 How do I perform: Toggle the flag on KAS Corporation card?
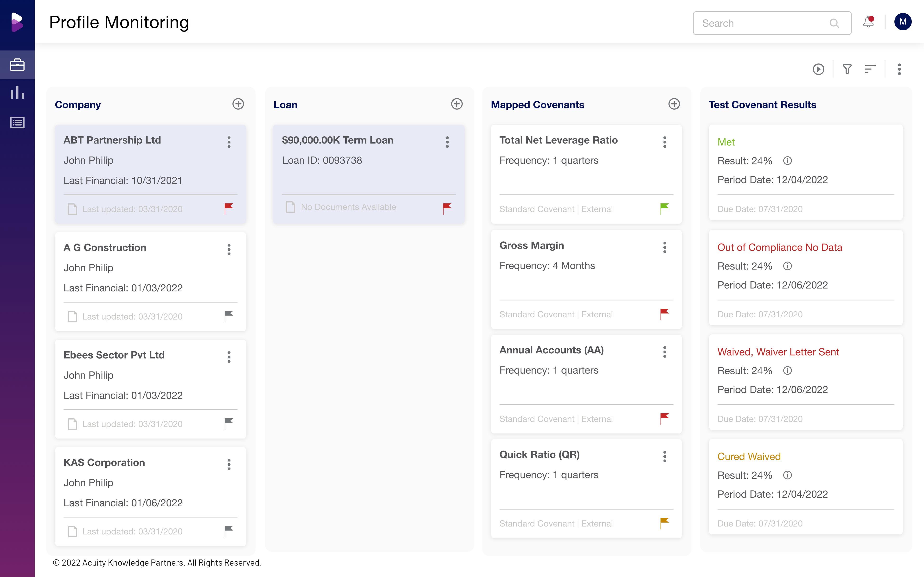[228, 531]
